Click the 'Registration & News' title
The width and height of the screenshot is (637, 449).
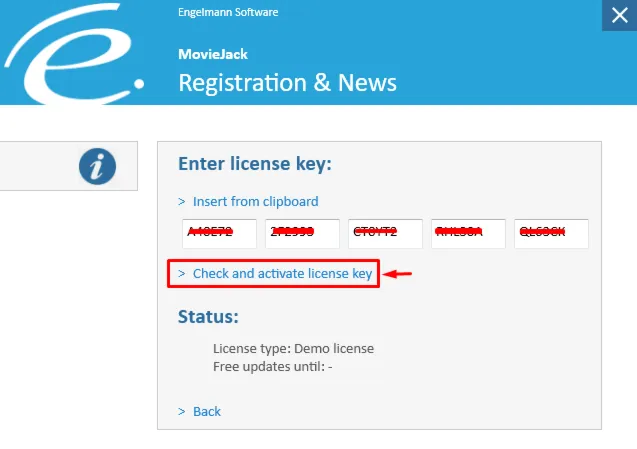click(x=287, y=83)
